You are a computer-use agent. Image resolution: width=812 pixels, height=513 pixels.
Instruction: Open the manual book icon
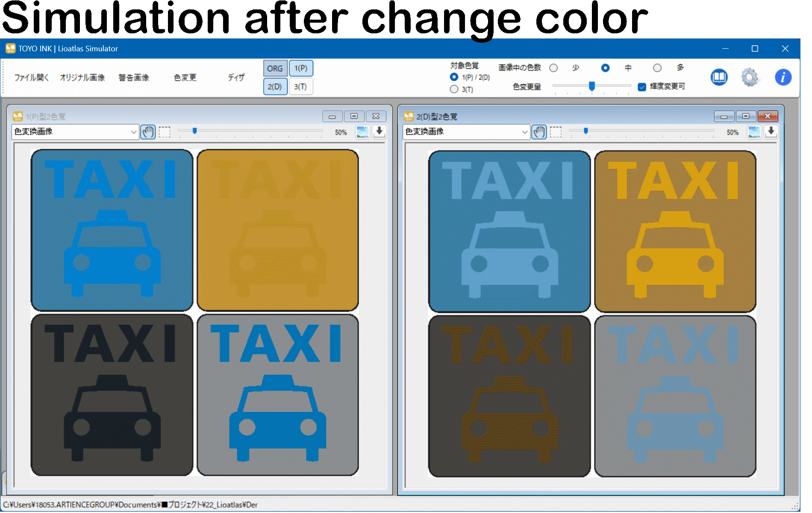click(719, 77)
